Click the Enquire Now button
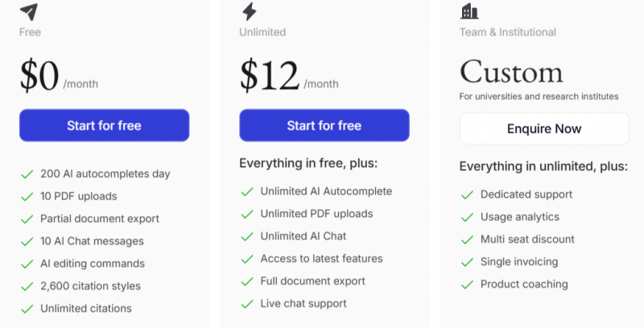The height and width of the screenshot is (328, 644). [544, 129]
